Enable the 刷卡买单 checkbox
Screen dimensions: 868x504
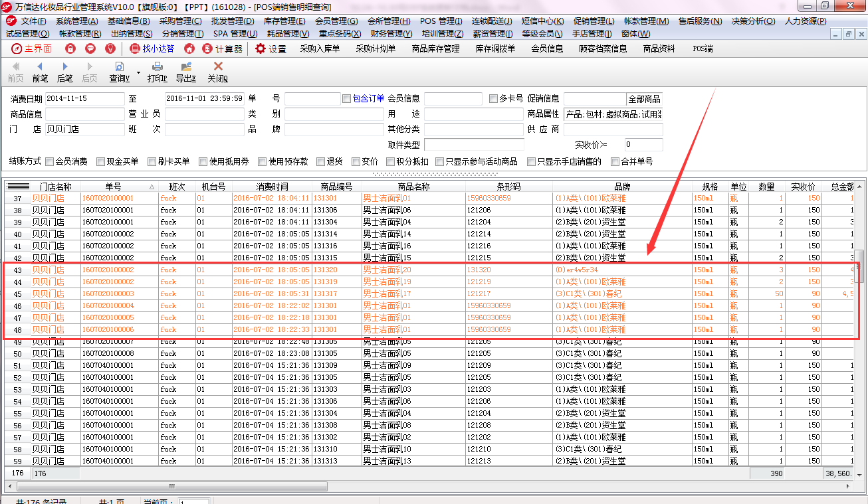click(x=152, y=161)
